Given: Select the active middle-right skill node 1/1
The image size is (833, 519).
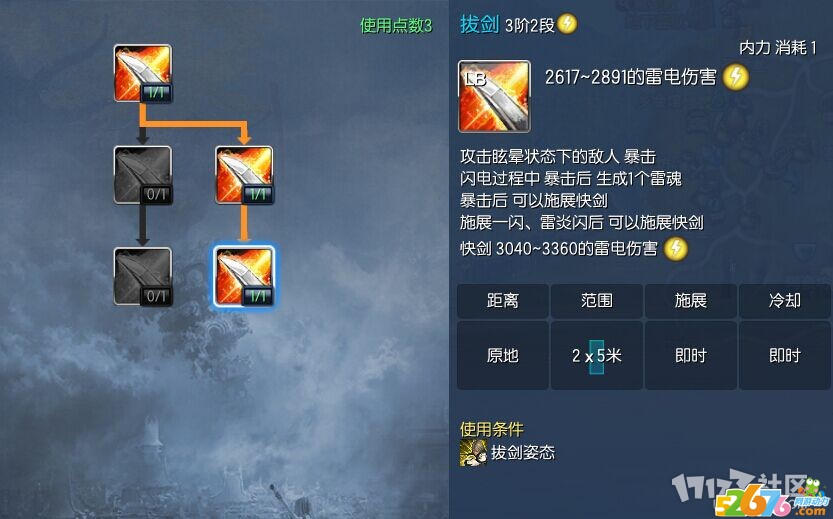Looking at the screenshot, I should coord(244,175).
